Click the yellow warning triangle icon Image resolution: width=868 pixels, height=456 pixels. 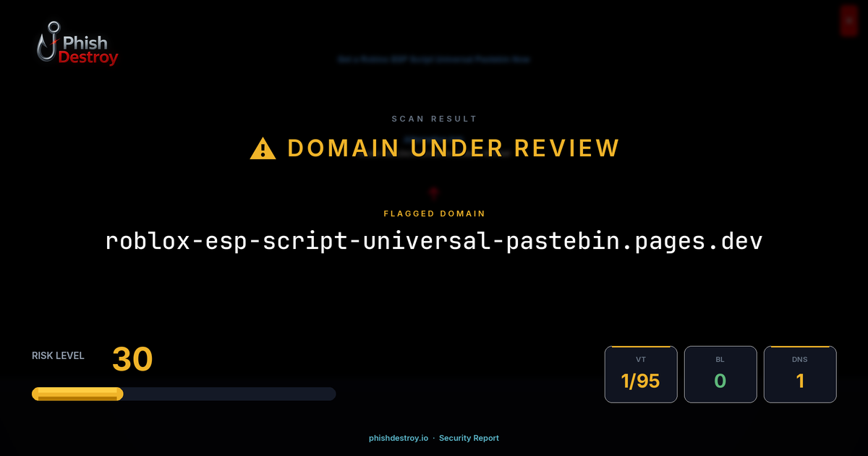262,148
